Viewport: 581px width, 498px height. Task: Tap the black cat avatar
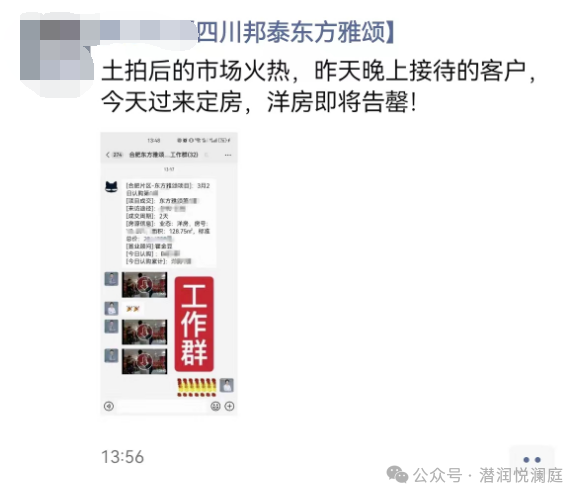coord(112,187)
